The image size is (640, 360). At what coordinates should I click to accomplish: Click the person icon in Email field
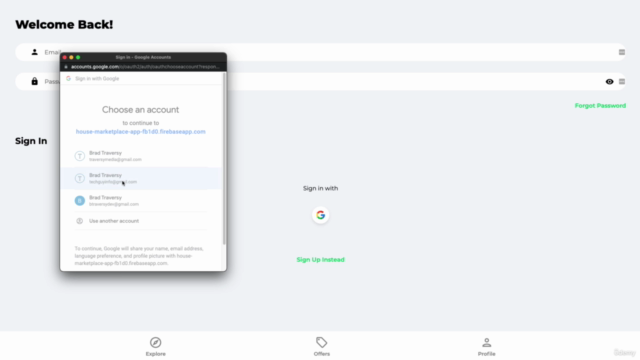(x=35, y=52)
